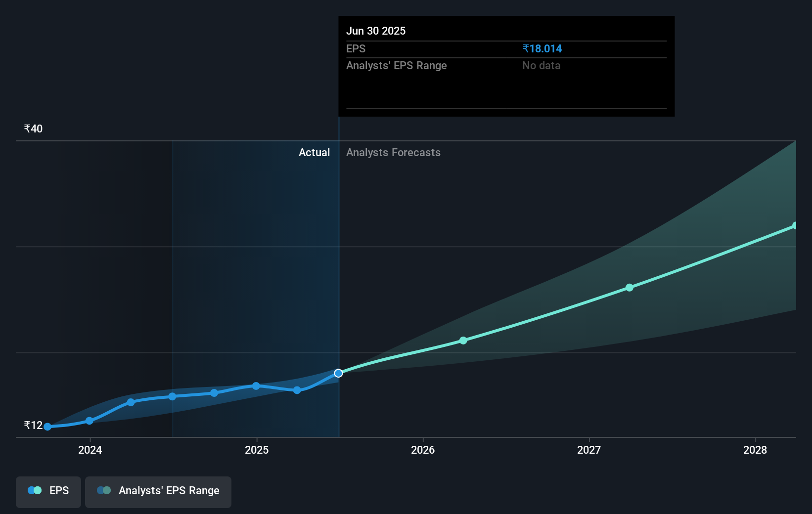The width and height of the screenshot is (812, 514).
Task: Switch to the Analysts Forecasts section label
Action: [393, 152]
